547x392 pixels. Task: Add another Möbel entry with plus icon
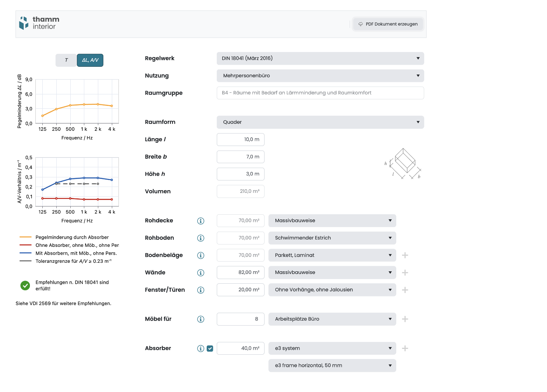[405, 319]
